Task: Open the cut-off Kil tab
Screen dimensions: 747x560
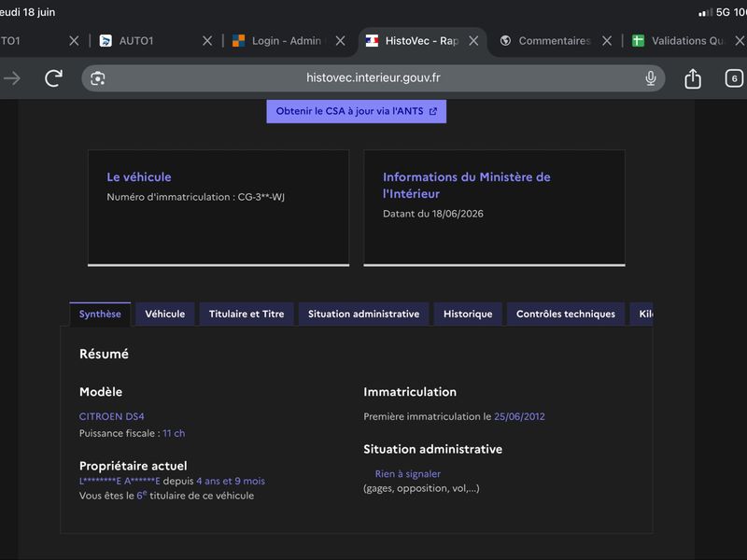Action: coord(641,315)
